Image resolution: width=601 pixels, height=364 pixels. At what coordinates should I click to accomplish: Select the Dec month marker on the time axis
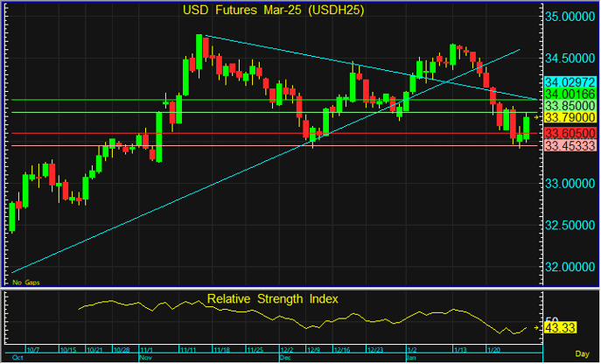tap(285, 358)
